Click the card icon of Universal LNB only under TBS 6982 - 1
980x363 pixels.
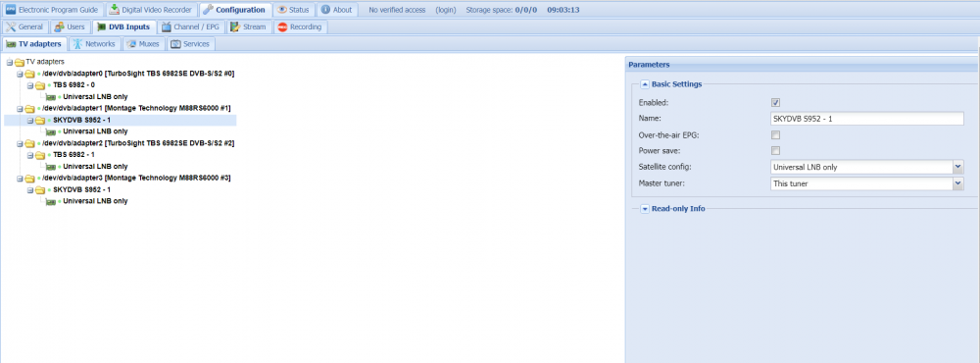[51, 167]
